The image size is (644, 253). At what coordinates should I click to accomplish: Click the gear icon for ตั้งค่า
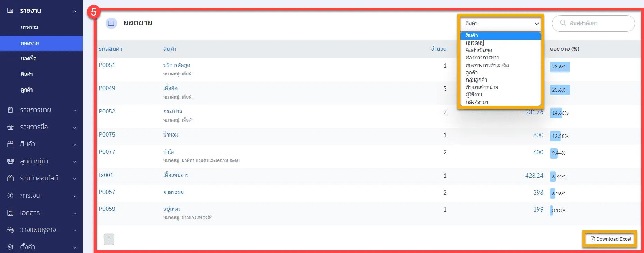[x=10, y=247]
